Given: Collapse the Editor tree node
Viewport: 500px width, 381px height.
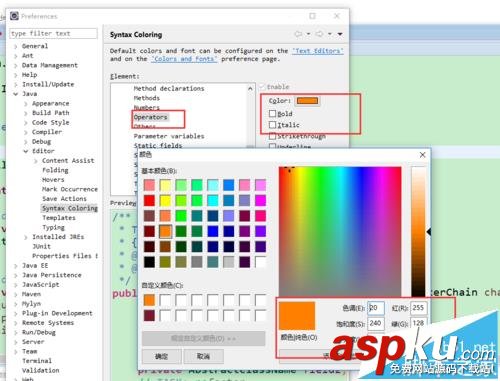Looking at the screenshot, I should 26,151.
